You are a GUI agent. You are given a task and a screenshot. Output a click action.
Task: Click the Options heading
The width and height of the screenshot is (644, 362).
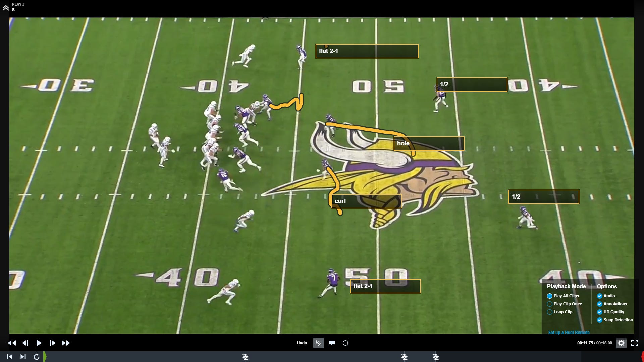click(x=607, y=286)
